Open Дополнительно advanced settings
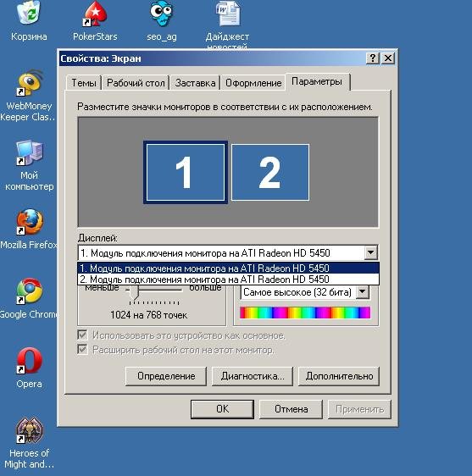This screenshot has height=476, width=472. [339, 376]
